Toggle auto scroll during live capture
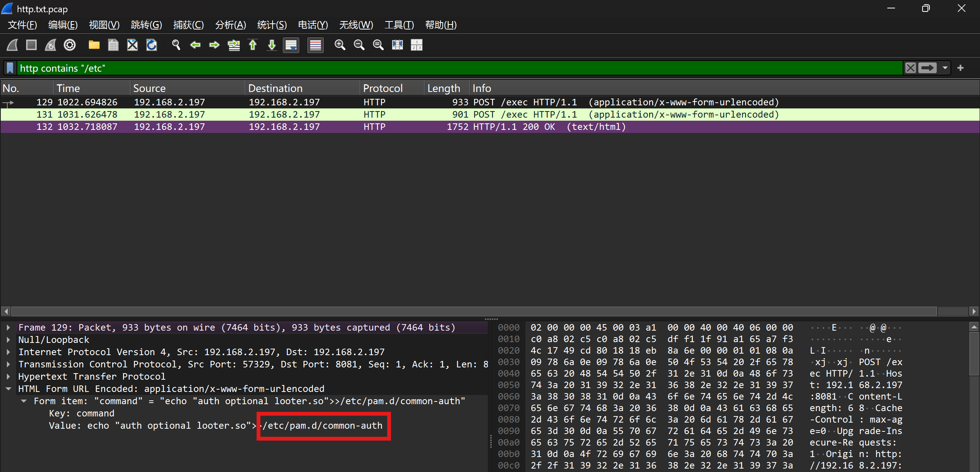The height and width of the screenshot is (472, 980). (x=291, y=45)
